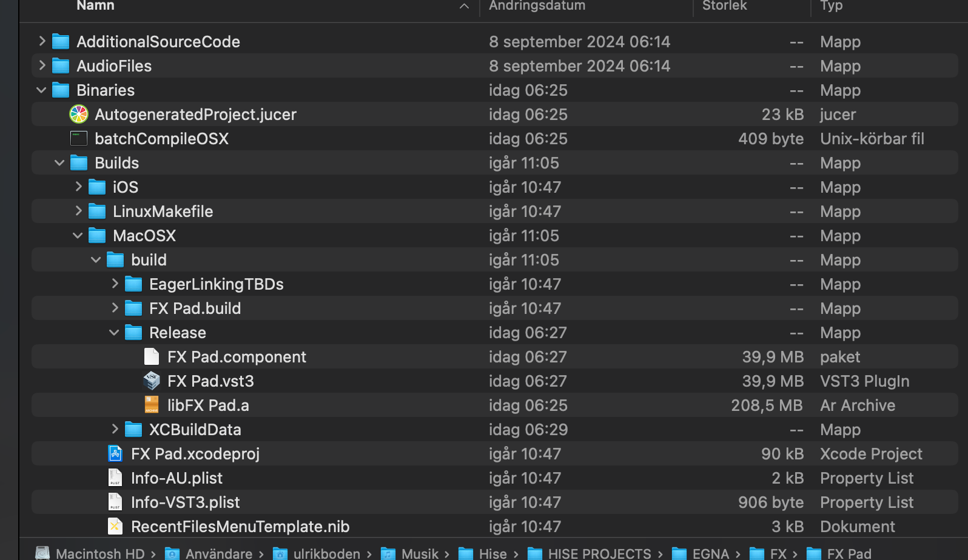Select the libFX Pad.a file name
This screenshot has width=968, height=560.
pos(208,405)
